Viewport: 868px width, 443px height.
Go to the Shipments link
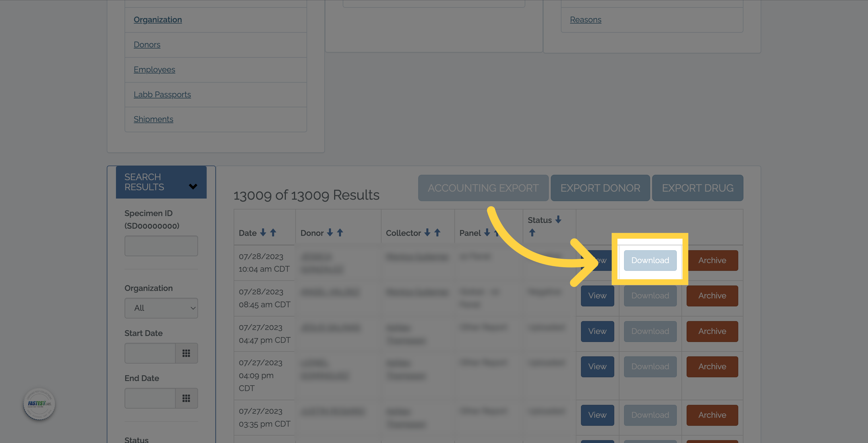click(153, 119)
